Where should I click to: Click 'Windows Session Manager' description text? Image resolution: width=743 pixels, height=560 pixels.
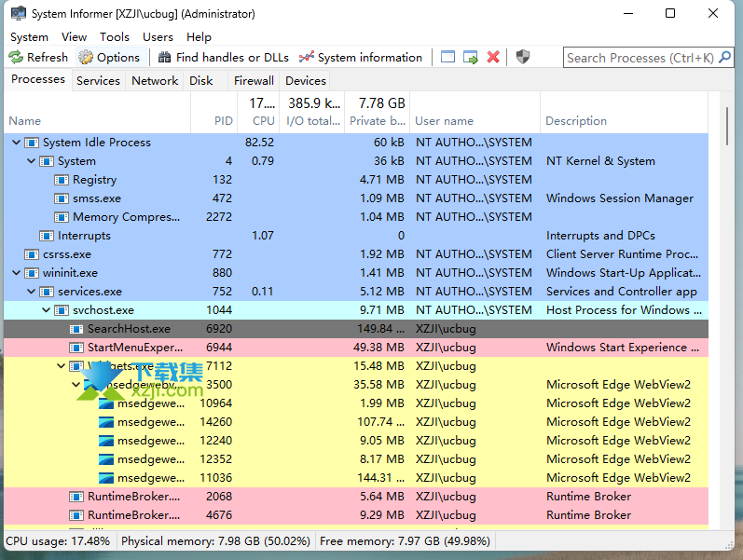tap(619, 198)
